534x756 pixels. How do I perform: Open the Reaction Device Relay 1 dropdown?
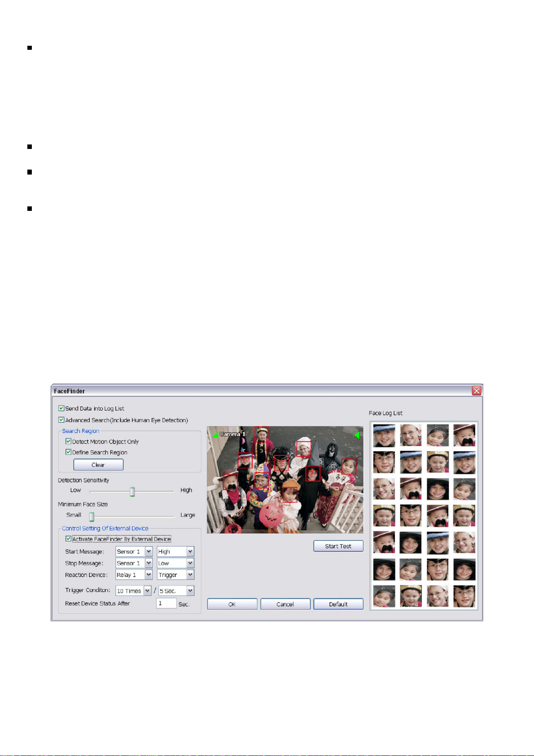pos(149,575)
